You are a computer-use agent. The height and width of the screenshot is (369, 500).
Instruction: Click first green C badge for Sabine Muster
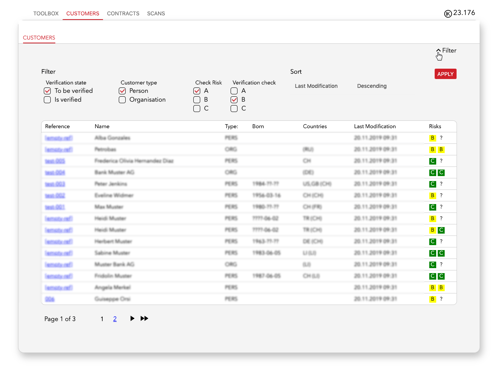click(432, 253)
